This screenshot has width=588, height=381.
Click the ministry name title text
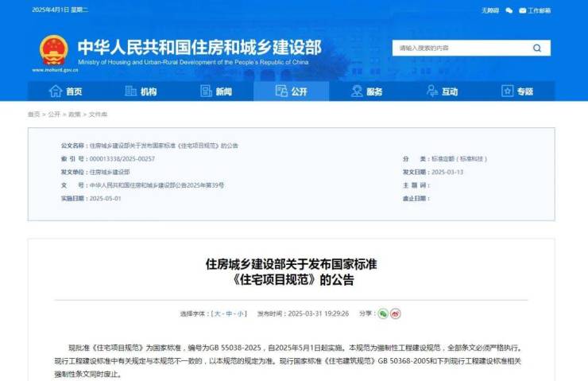pyautogui.click(x=199, y=47)
